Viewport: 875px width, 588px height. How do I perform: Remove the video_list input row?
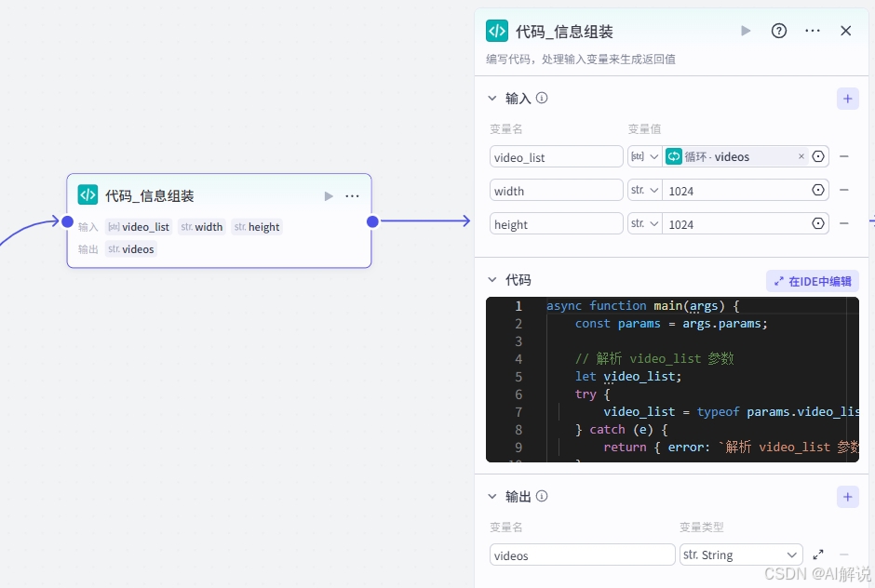coord(844,156)
